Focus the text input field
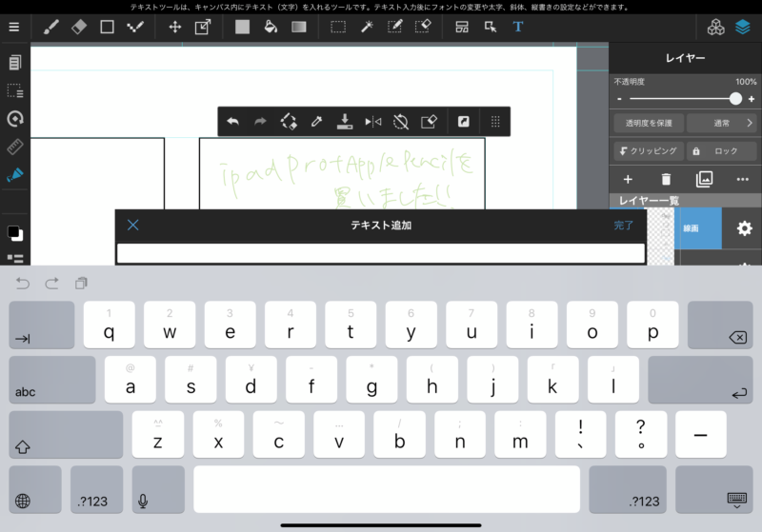 (381, 253)
